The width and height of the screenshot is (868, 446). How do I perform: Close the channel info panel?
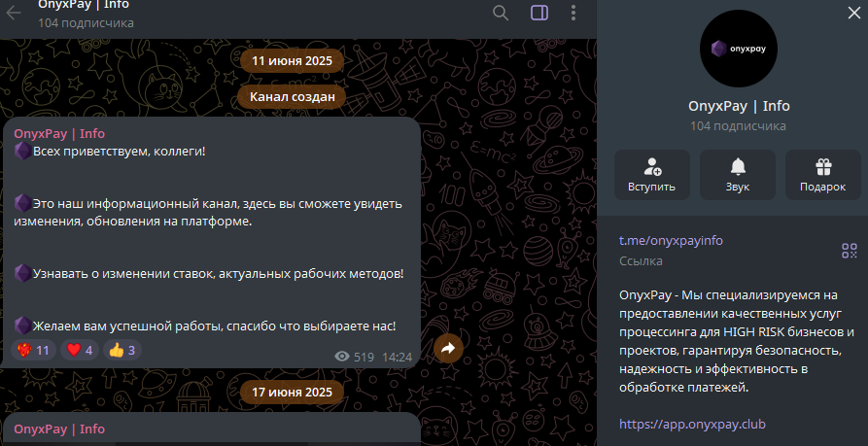point(854,13)
